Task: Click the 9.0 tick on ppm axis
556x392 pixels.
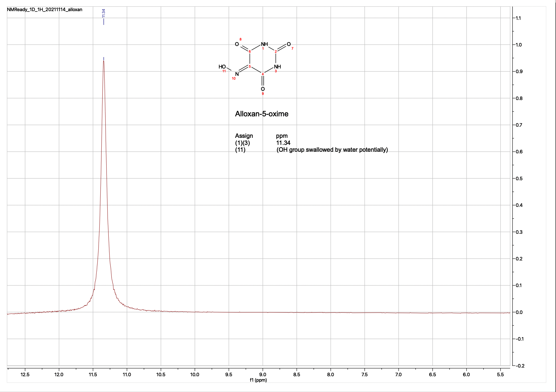Action: 263,375
